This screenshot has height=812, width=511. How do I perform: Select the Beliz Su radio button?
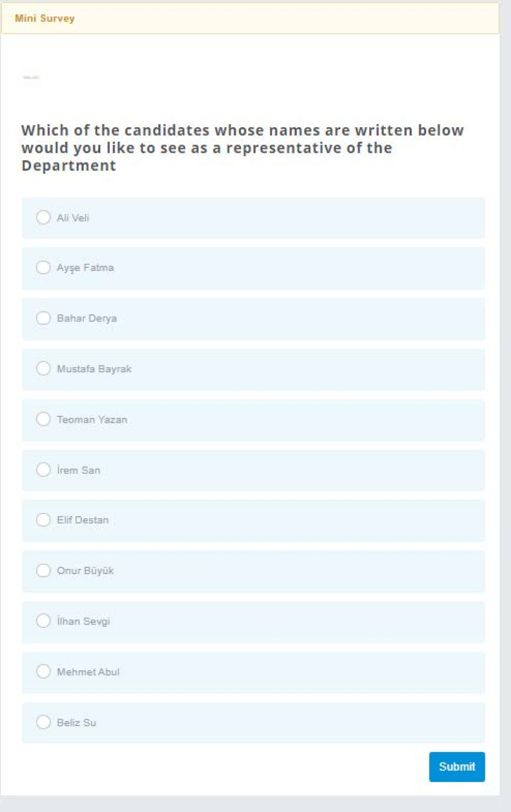(x=43, y=722)
